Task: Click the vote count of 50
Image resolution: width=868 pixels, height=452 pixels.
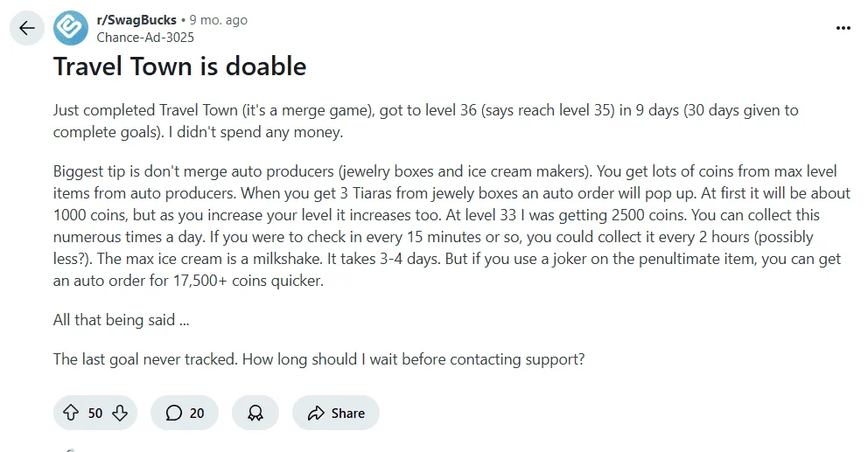Action: [x=95, y=413]
